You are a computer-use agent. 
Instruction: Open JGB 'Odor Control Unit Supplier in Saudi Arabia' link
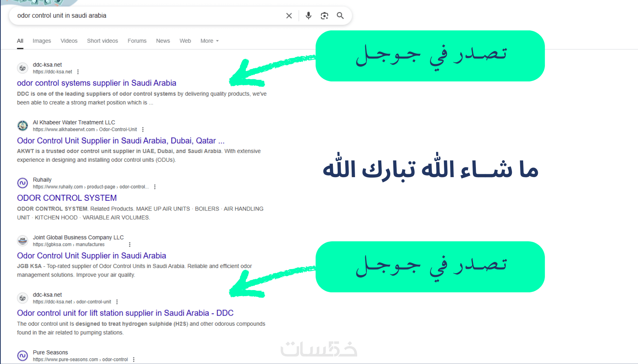click(92, 256)
